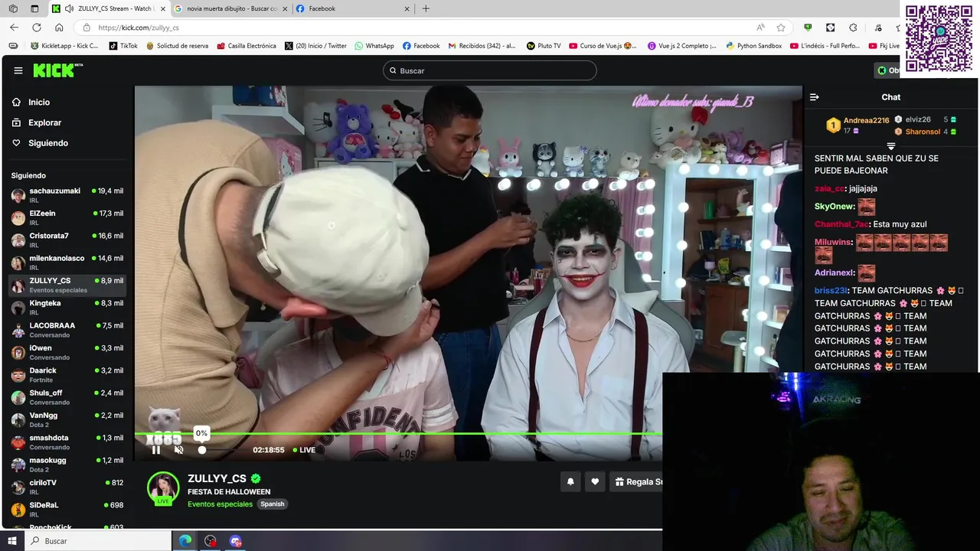
Task: Open a new browser tab
Action: [x=426, y=8]
